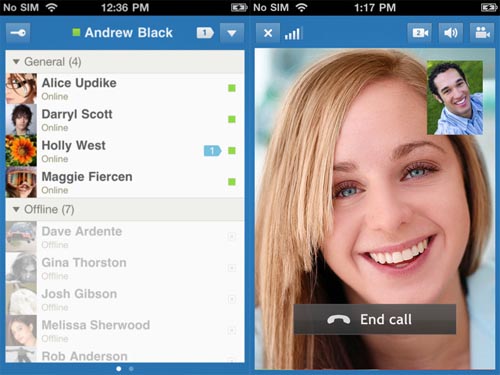Open the unread messages badge in header

pyautogui.click(x=205, y=33)
